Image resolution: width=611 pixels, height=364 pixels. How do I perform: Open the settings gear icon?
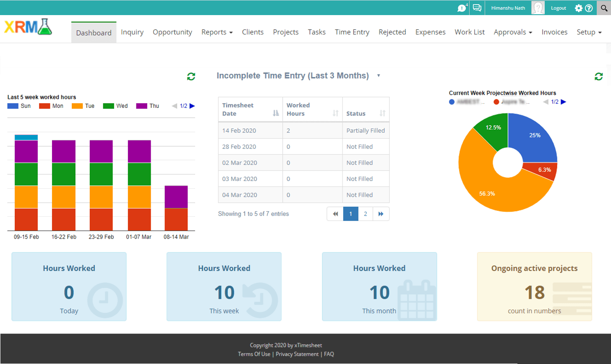pyautogui.click(x=579, y=8)
